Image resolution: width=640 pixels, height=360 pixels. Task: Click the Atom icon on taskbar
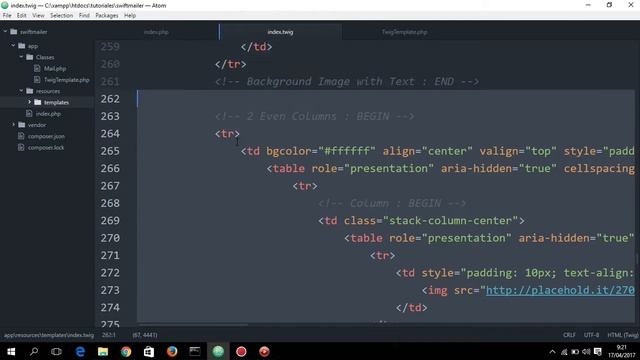218,351
